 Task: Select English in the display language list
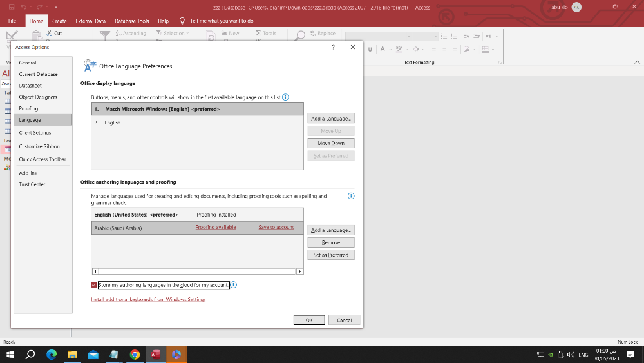click(x=113, y=123)
